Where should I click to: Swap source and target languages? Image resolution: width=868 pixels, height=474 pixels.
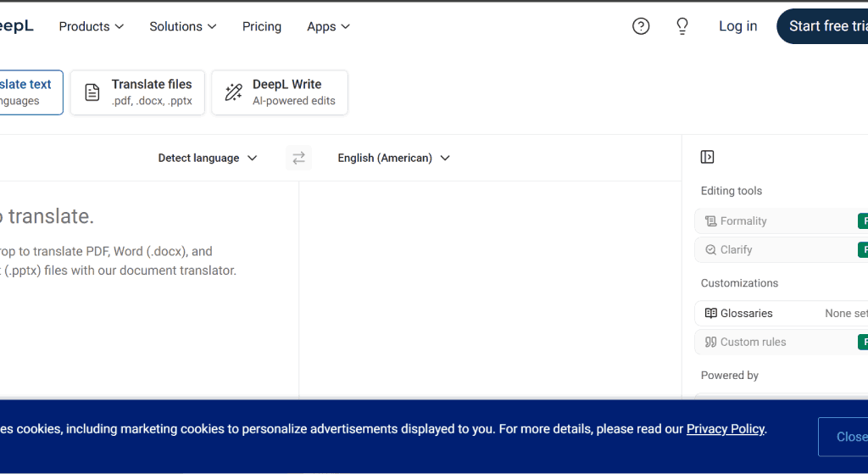pos(298,158)
